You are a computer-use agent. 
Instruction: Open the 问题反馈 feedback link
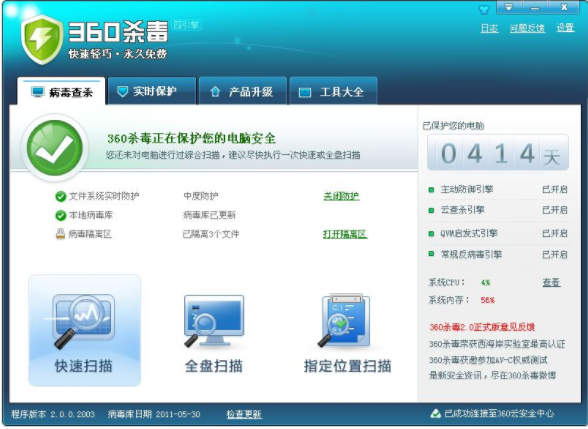[527, 28]
